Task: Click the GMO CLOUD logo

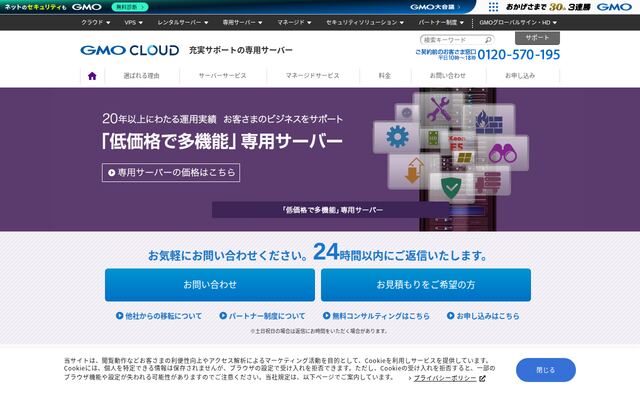Action: (x=130, y=50)
